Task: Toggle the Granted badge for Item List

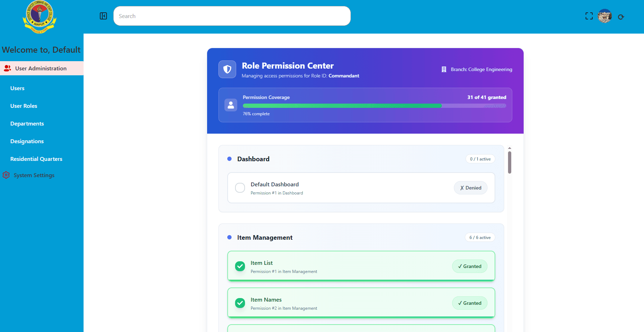Action: point(470,266)
